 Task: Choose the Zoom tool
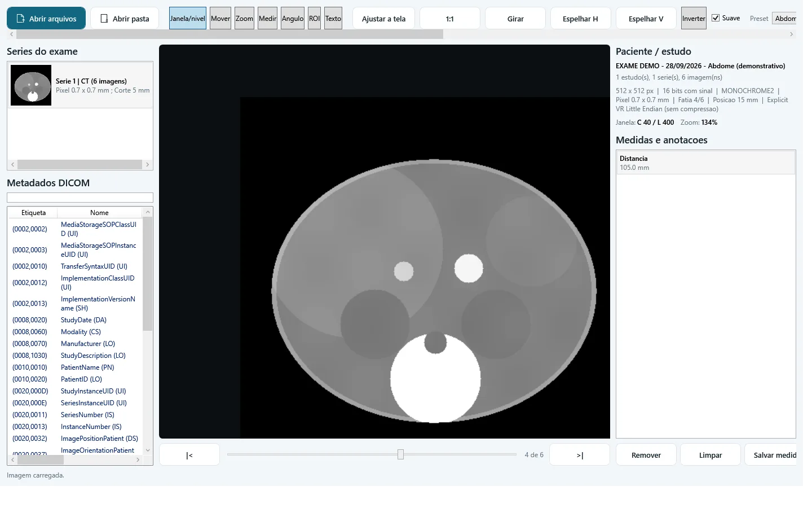coord(244,19)
